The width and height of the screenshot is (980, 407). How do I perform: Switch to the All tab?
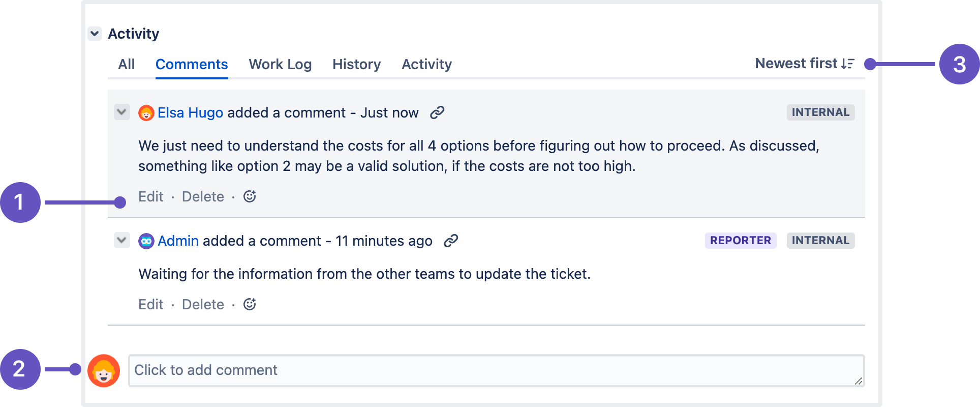coord(127,65)
